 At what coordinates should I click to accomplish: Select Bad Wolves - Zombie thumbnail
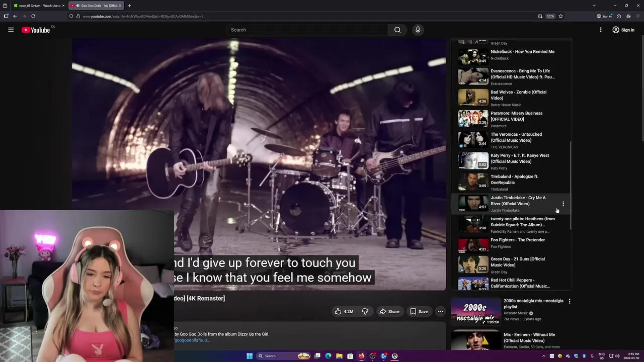[x=473, y=97]
